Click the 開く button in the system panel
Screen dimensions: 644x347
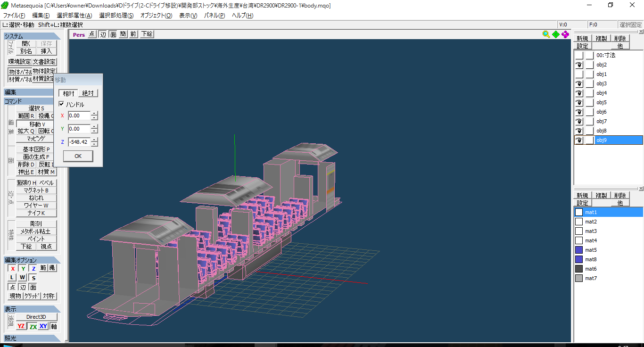point(26,43)
